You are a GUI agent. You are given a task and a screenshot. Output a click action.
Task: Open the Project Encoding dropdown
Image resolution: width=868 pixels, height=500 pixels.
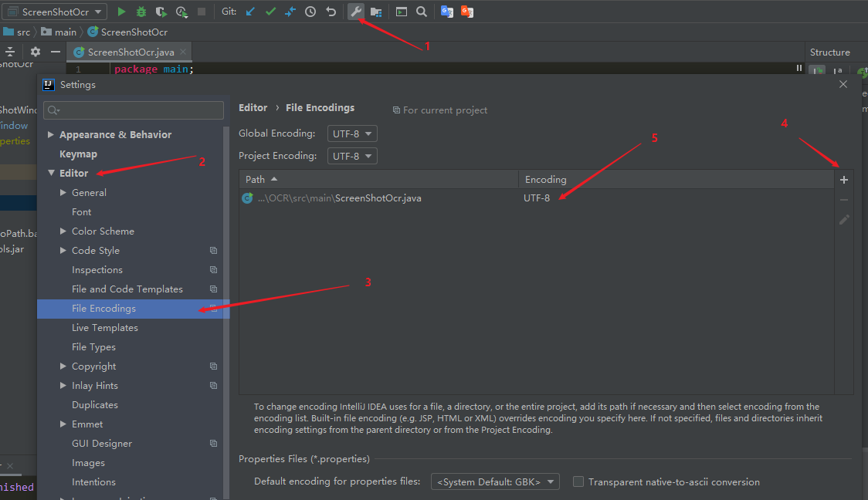tap(352, 156)
